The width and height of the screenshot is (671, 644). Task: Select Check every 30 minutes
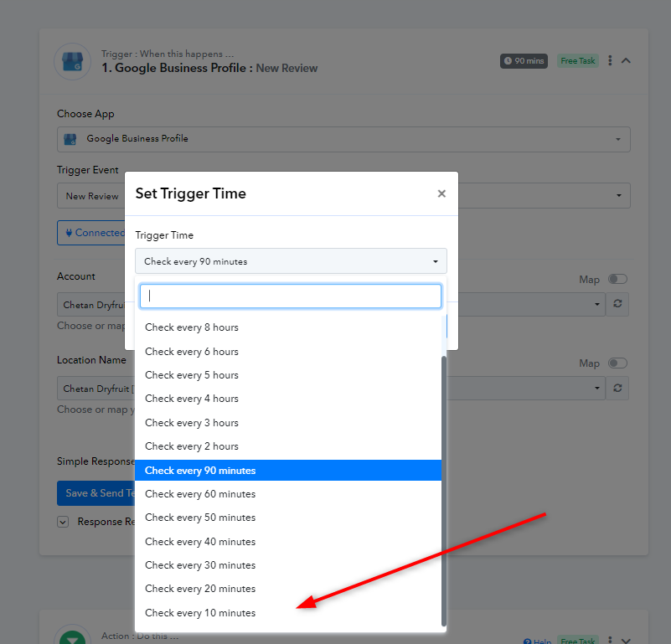point(288,565)
